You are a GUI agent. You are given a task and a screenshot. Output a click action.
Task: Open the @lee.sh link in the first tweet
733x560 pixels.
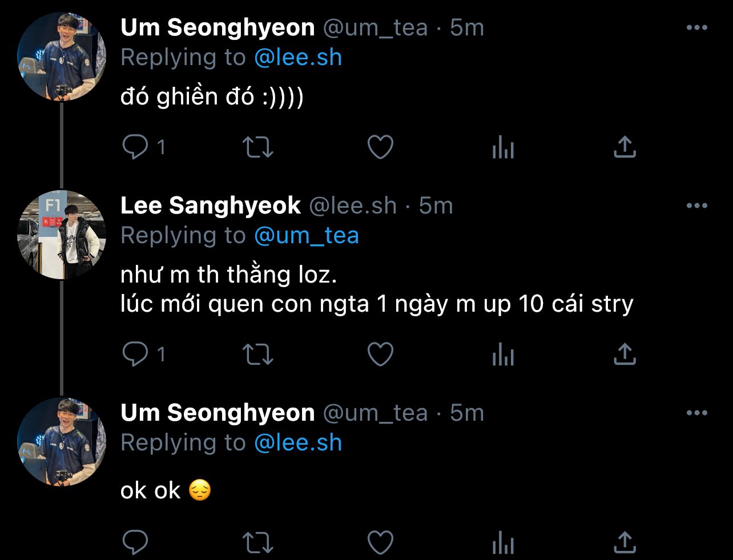pos(297,58)
